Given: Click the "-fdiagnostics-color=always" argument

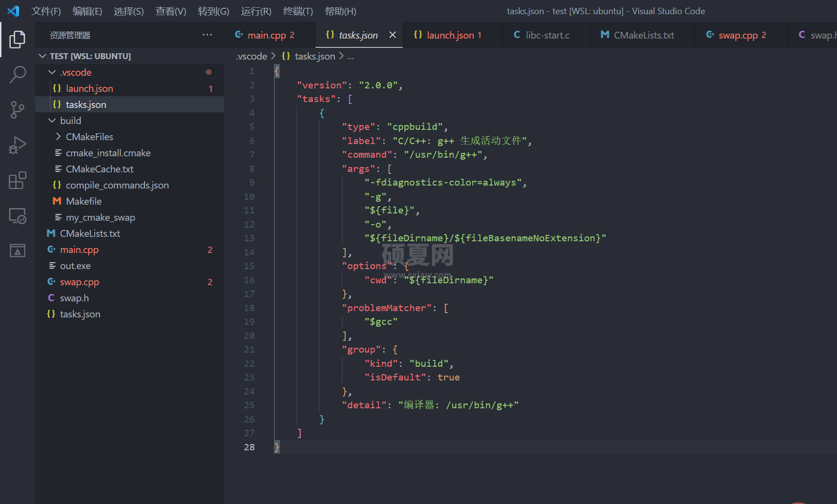Looking at the screenshot, I should tap(443, 182).
